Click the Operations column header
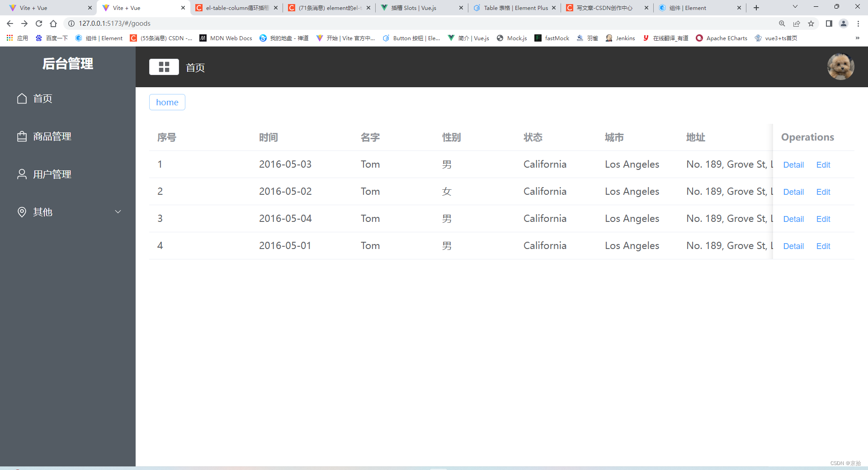This screenshot has height=470, width=868. click(x=807, y=137)
